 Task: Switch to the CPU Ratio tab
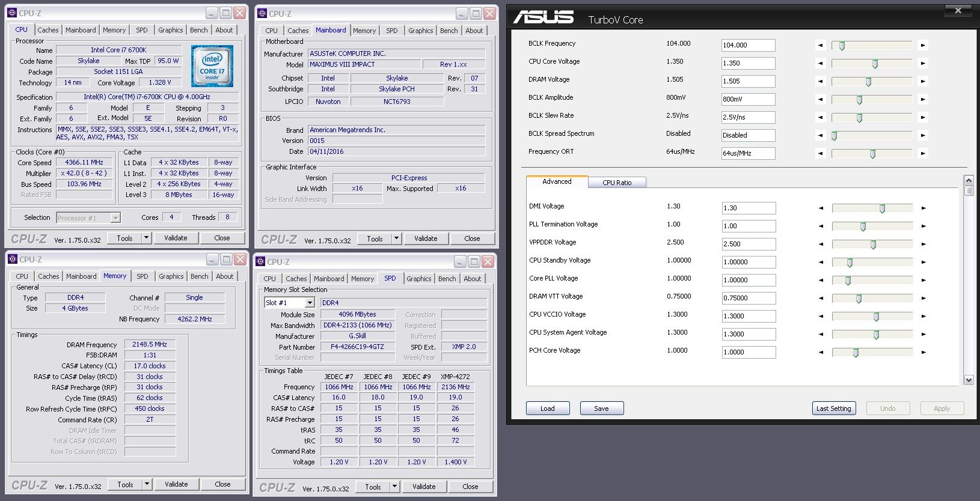click(x=617, y=183)
